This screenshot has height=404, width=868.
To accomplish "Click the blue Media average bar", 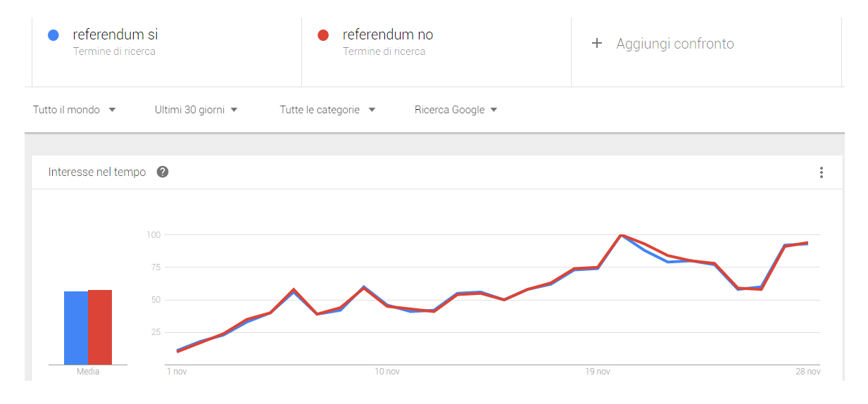I will pos(76,327).
